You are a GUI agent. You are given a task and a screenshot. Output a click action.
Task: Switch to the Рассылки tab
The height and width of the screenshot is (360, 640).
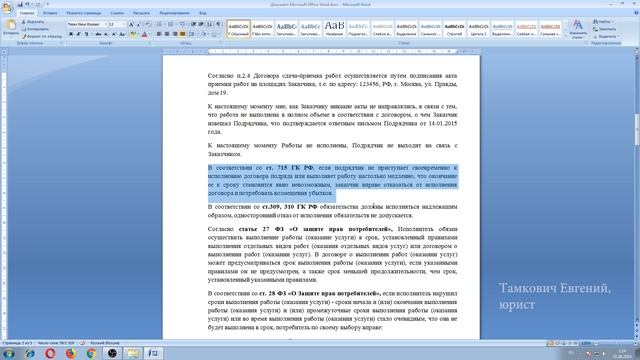tap(141, 13)
